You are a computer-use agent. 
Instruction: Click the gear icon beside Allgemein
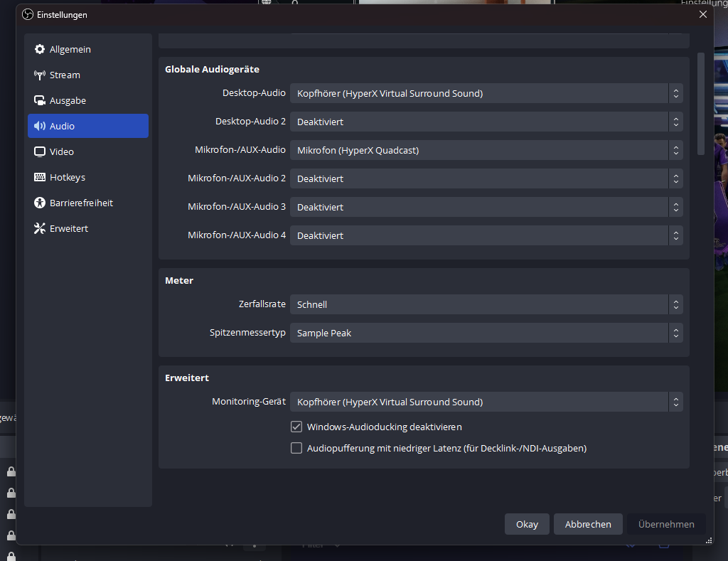coord(40,50)
